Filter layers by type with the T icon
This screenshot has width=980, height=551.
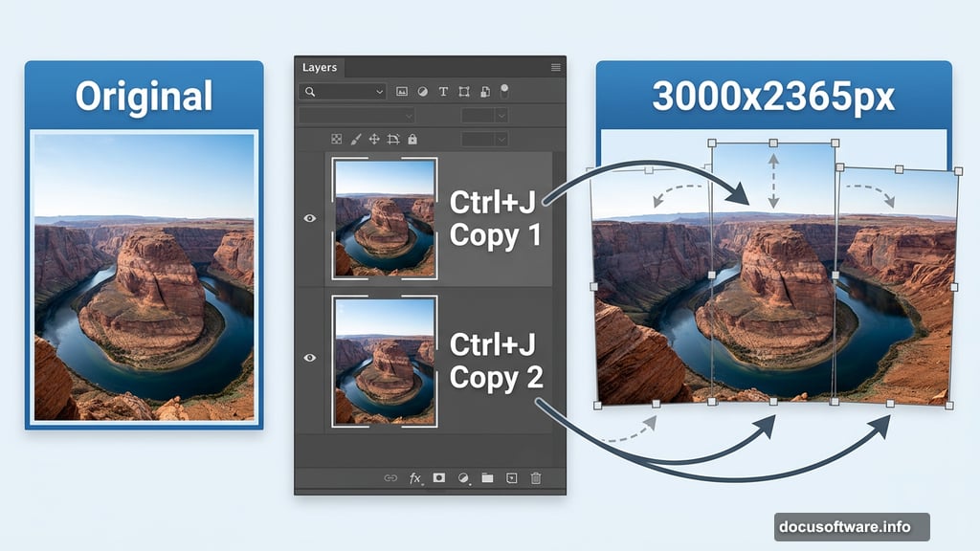click(x=442, y=92)
